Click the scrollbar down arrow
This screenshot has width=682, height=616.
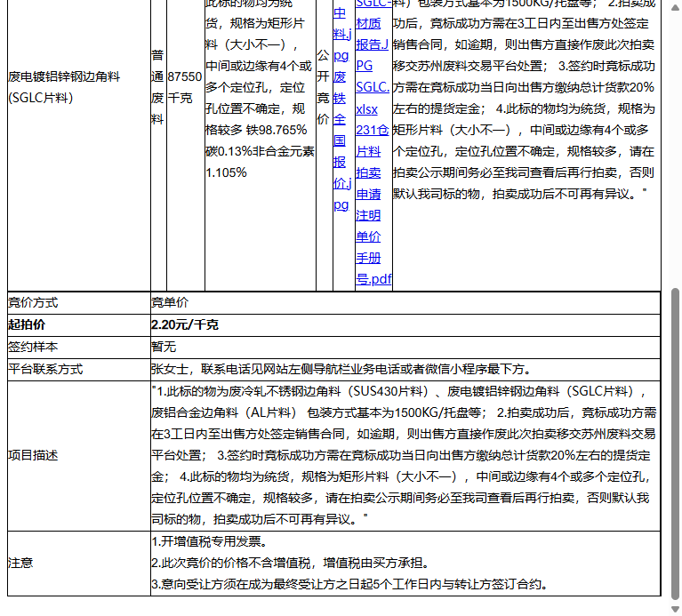tap(675, 609)
